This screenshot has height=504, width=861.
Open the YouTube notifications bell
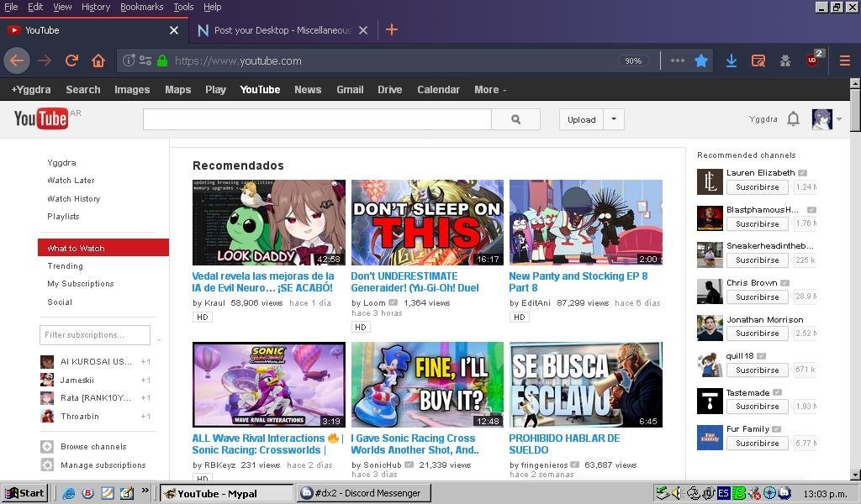coord(793,119)
